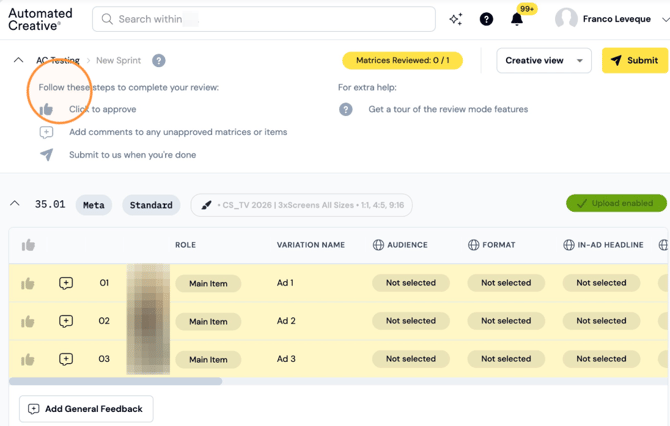Click brush icon in CS_TV 2026 pill
Viewport: 670px width, 426px height.
tap(206, 206)
